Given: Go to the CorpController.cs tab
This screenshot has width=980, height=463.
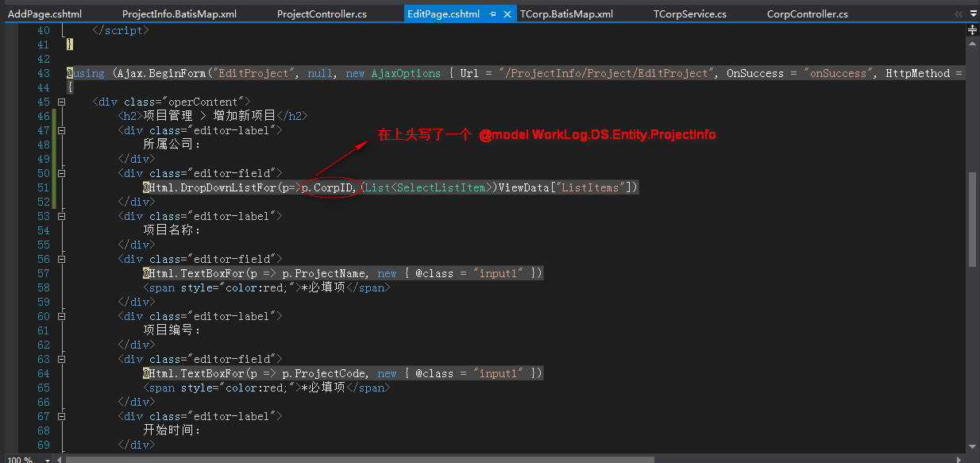Looking at the screenshot, I should point(807,14).
